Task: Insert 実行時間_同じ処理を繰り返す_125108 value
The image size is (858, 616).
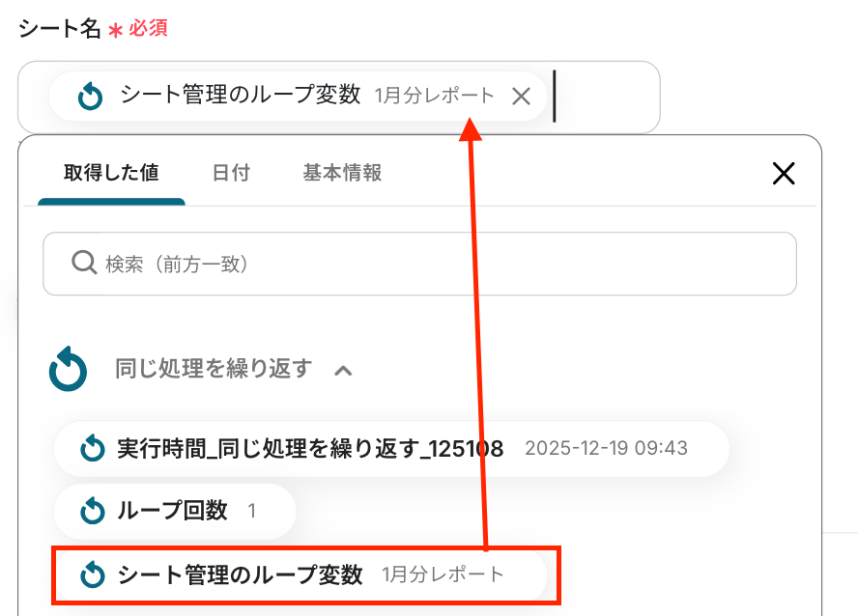Action: pos(391,449)
